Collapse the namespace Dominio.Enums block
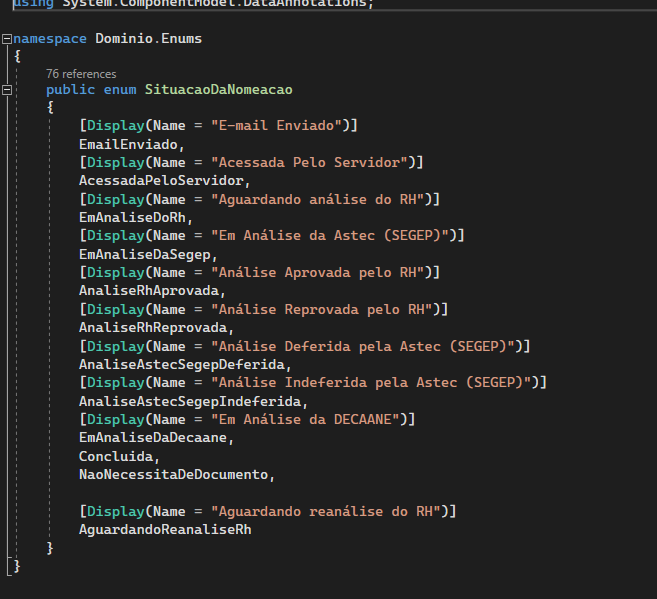The width and height of the screenshot is (657, 599). [7, 39]
